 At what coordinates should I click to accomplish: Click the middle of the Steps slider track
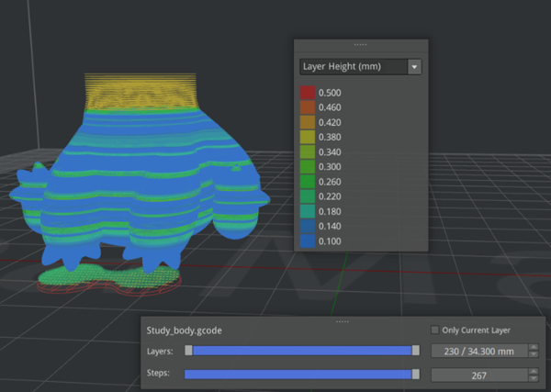300,375
